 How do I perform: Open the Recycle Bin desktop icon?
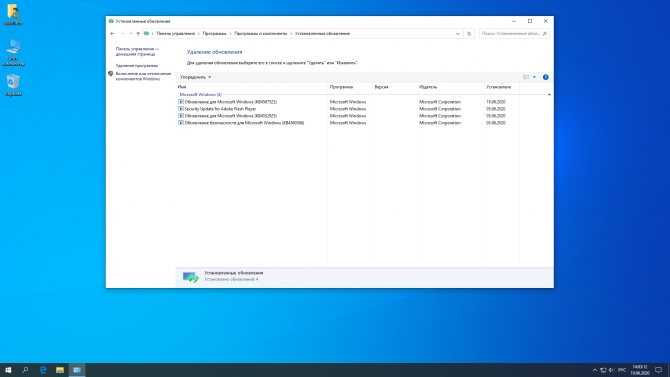(13, 85)
